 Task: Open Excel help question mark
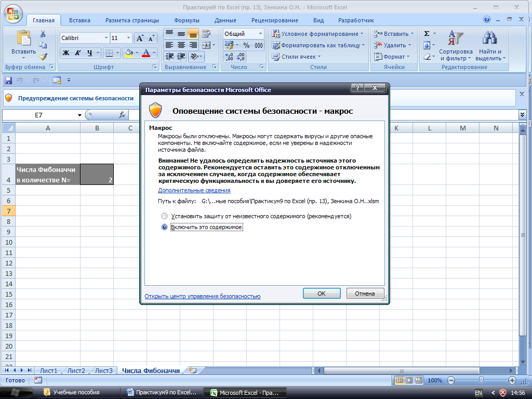click(487, 19)
